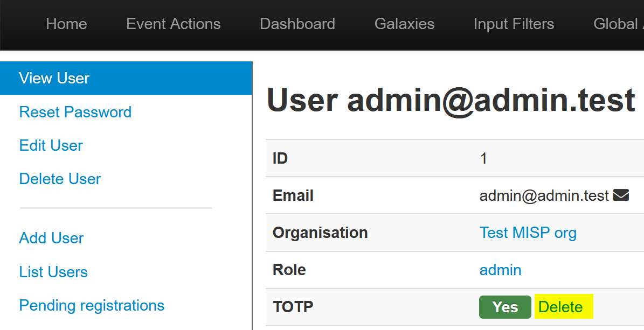Click the User admin@admin.test heading

coord(451,101)
